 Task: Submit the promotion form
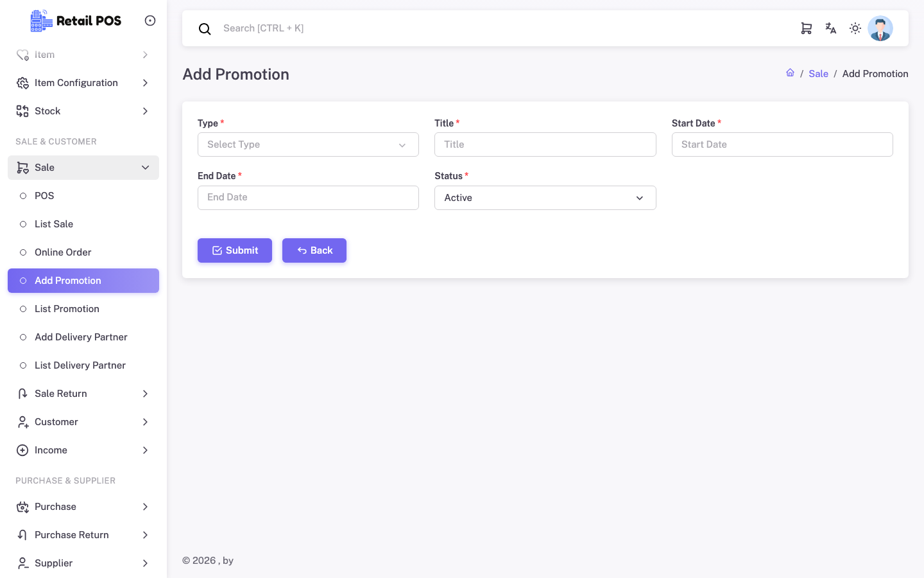pos(235,250)
